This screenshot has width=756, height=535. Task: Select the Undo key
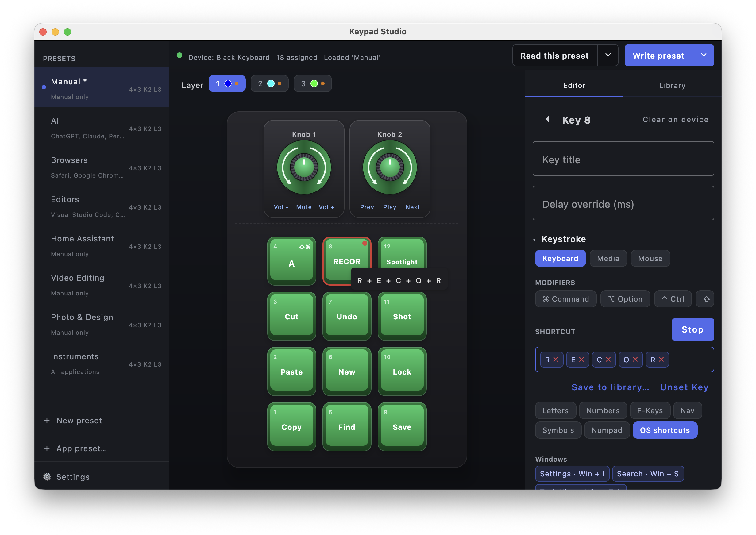pos(346,316)
